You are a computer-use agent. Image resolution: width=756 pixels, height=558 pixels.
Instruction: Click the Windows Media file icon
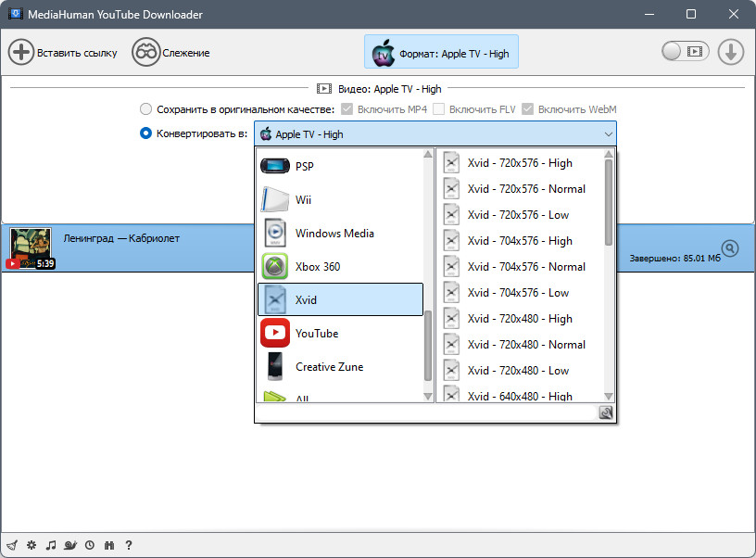point(275,233)
